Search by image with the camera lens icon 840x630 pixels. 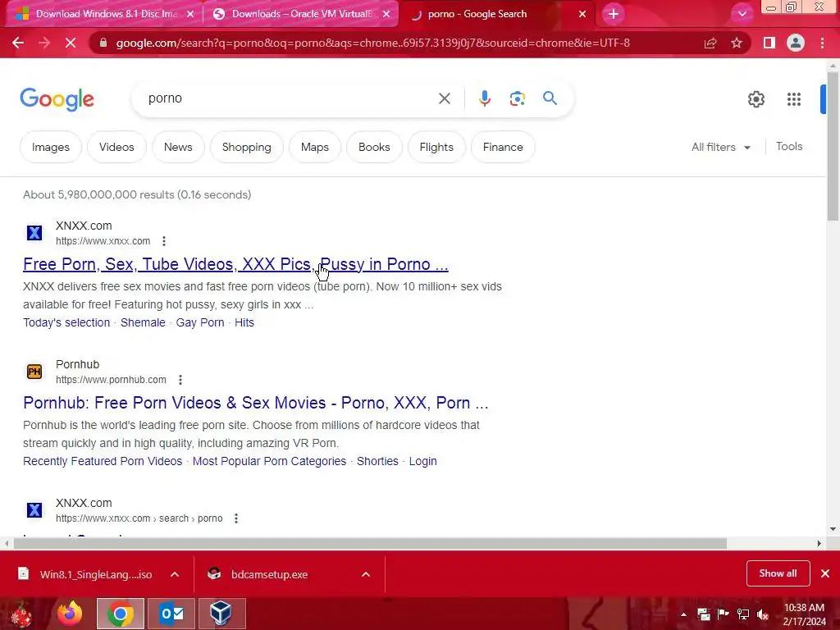(x=517, y=98)
